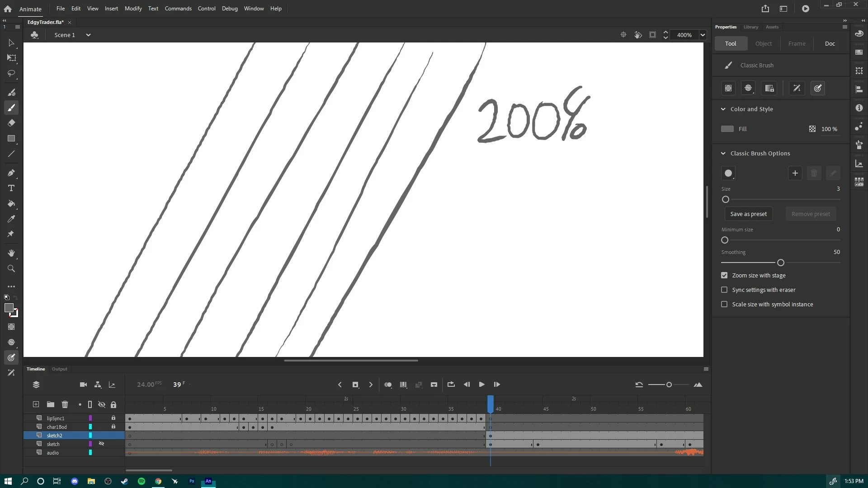Select the Paint Bucket tool
This screenshot has width=868, height=488.
point(11,204)
